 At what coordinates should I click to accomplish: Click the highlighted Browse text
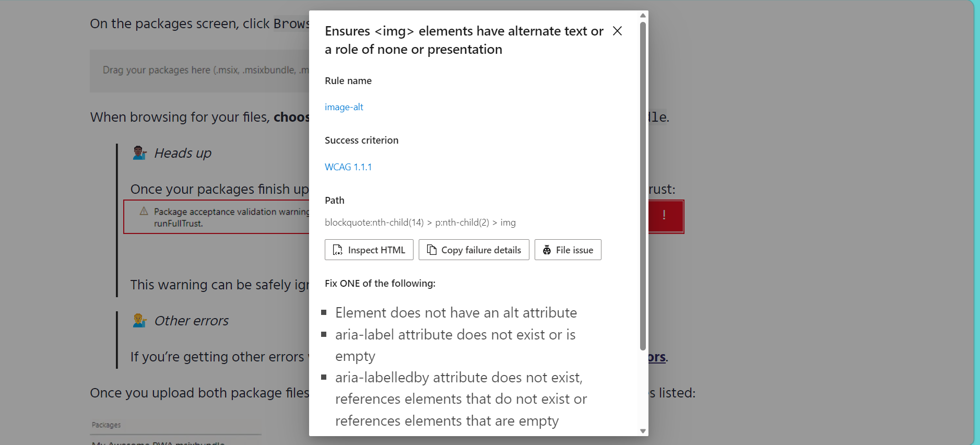point(291,23)
